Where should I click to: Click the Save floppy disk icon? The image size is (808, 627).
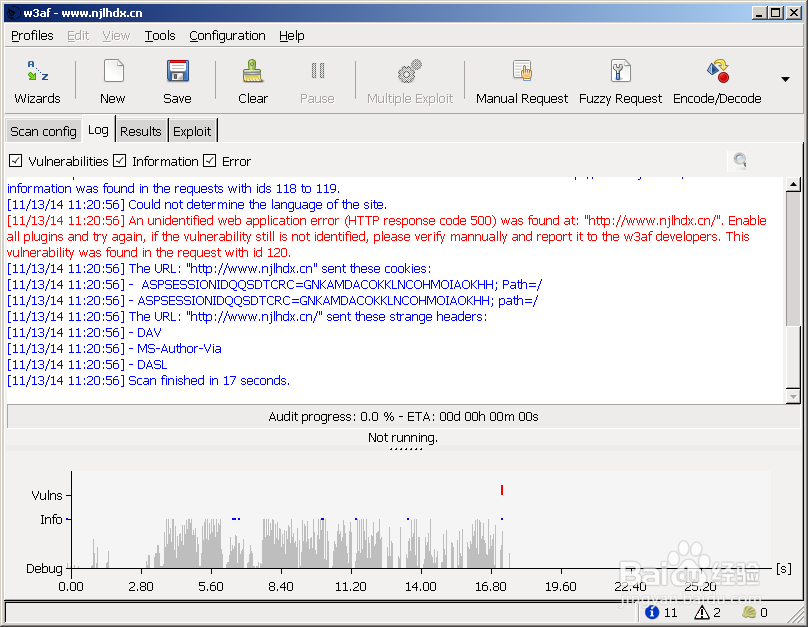coord(177,71)
